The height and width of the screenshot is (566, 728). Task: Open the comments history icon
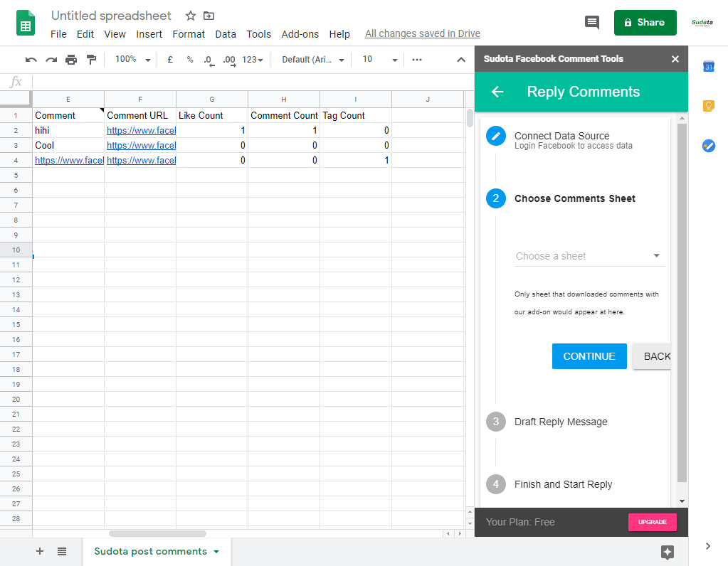click(592, 22)
